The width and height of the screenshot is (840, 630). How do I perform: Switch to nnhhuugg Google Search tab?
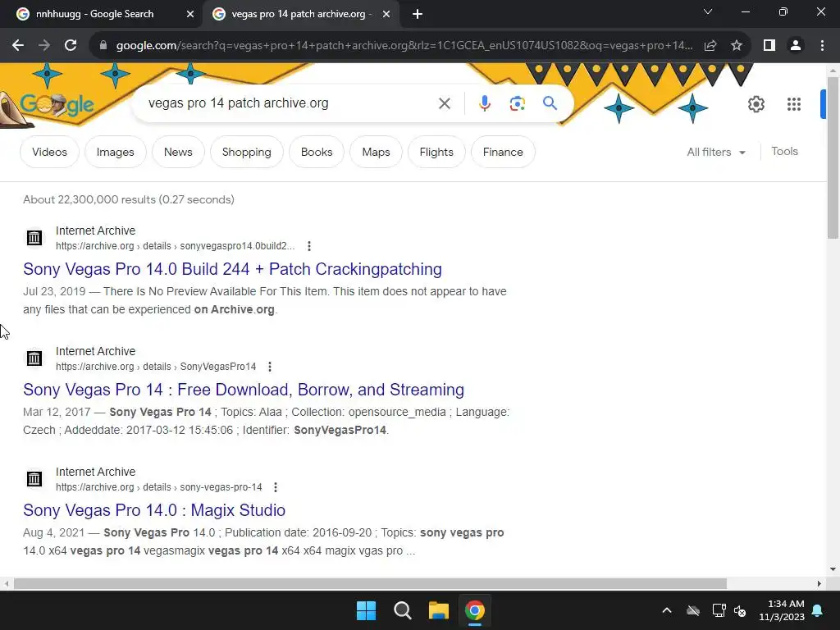95,14
